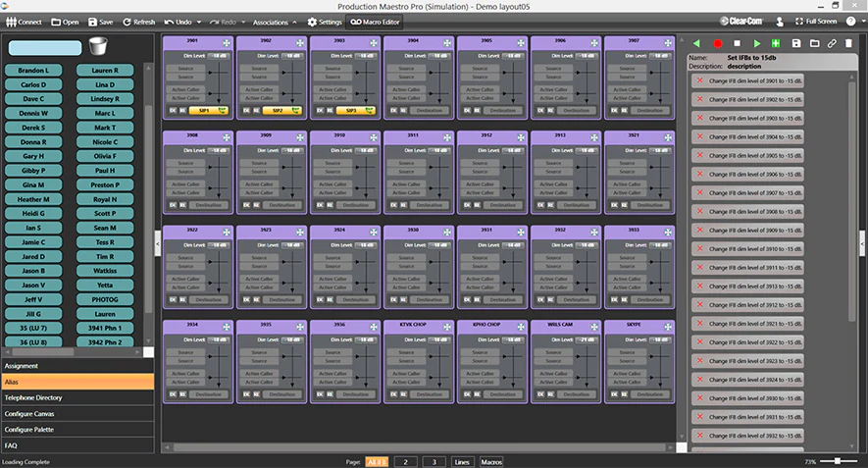Viewport: 868px width, 468px height.
Task: Open the Redo history dropdown arrow
Action: point(243,23)
